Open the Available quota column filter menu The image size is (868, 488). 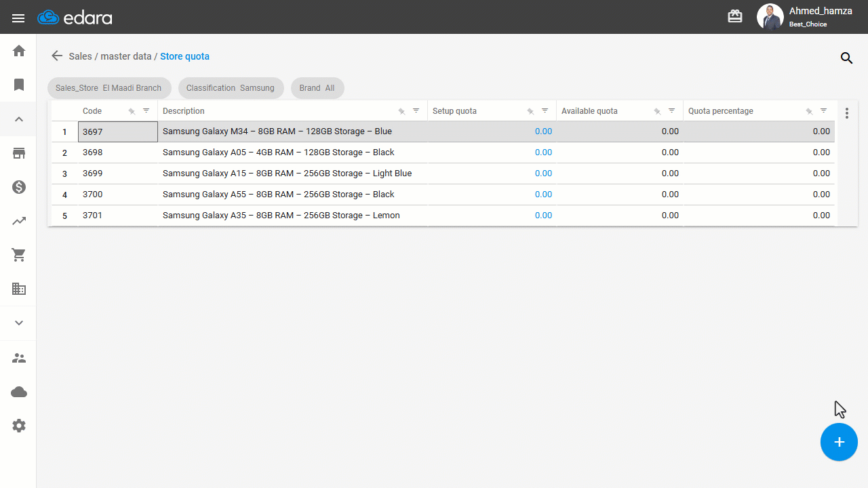[x=671, y=110]
